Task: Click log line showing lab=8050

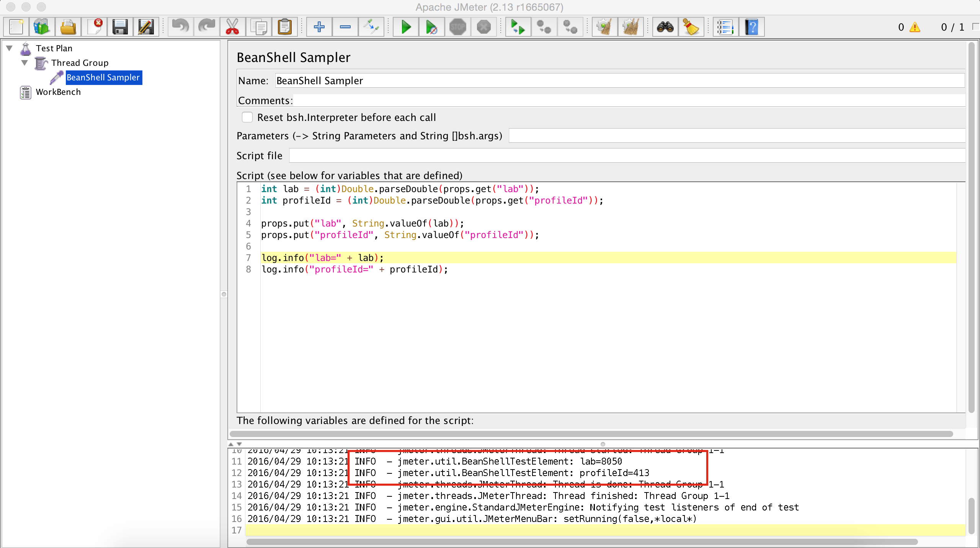Action: click(x=434, y=462)
